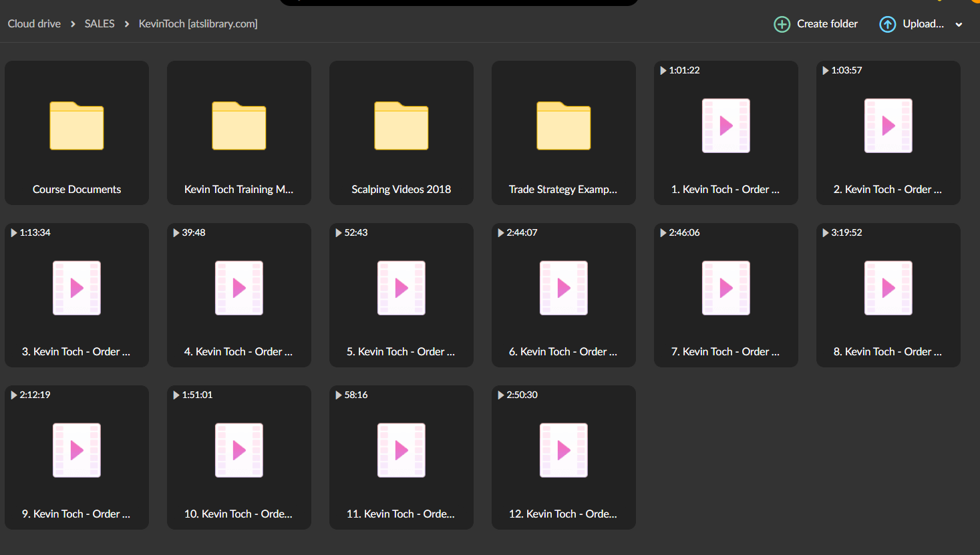Image resolution: width=980 pixels, height=555 pixels.
Task: Open the Trade Strategy Examp... folder icon
Action: point(564,126)
